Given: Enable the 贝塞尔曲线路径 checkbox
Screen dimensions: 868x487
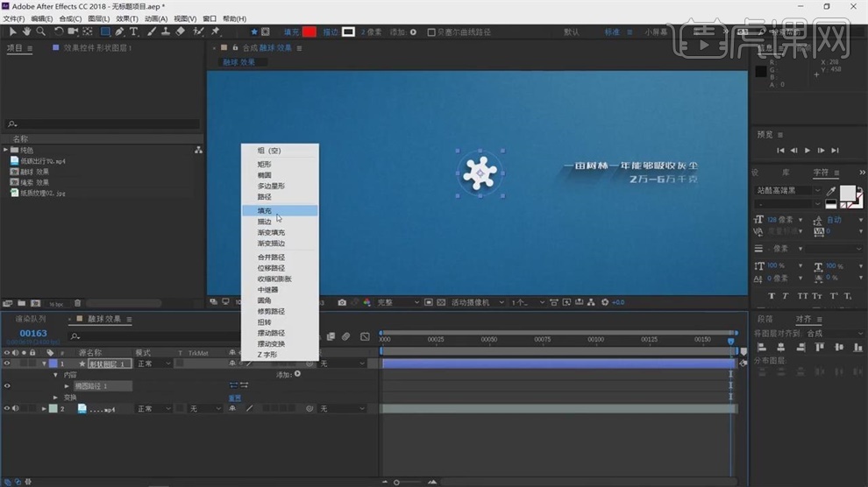Looking at the screenshot, I should (x=431, y=32).
